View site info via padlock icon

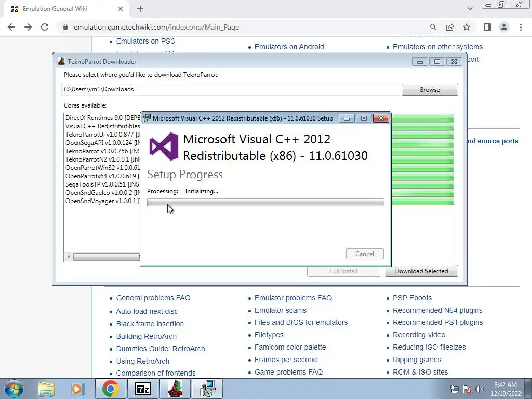tap(65, 27)
